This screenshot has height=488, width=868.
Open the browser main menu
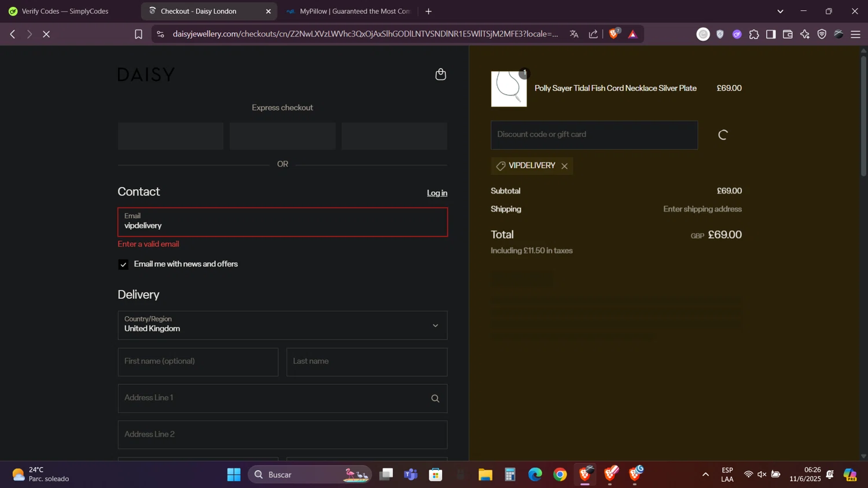pyautogui.click(x=855, y=34)
